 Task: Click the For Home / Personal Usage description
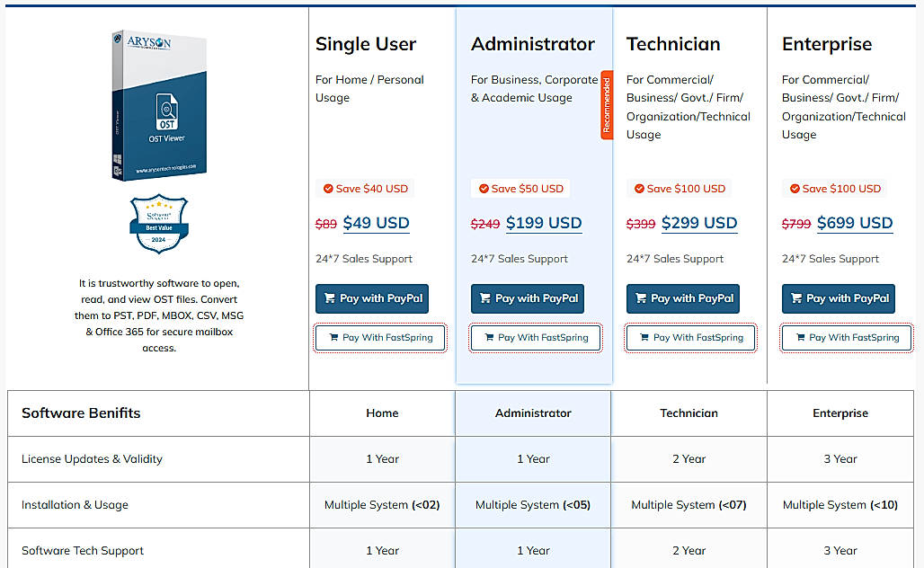[x=369, y=88]
